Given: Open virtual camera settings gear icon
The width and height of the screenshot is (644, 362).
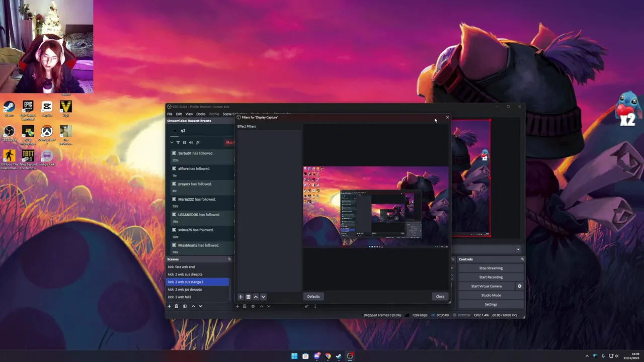Looking at the screenshot, I should 520,286.
